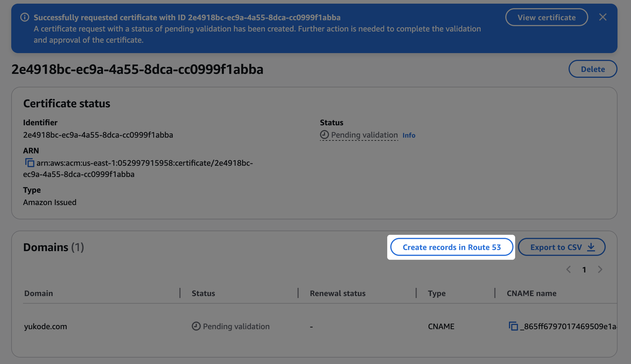
Task: Click the download arrow in Export to CSV
Action: pyautogui.click(x=591, y=247)
